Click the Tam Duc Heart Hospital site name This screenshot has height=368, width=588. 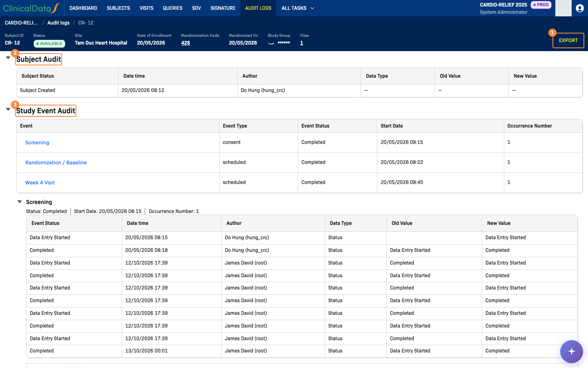(101, 43)
